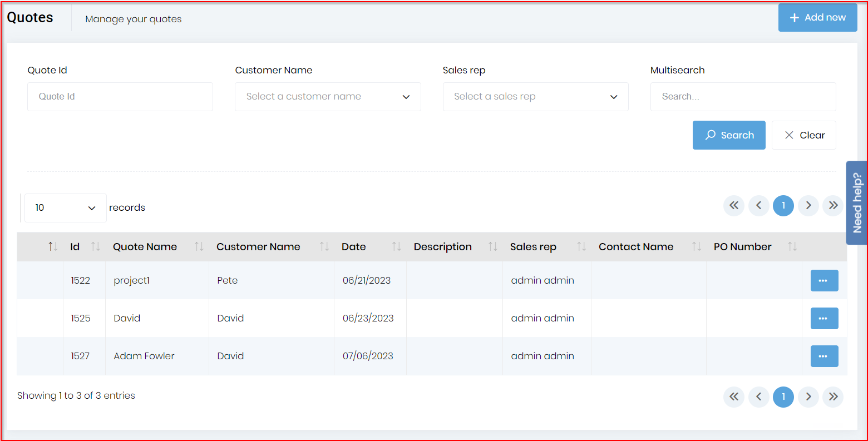Image resolution: width=868 pixels, height=441 pixels.
Task: Go to last page in bottom pagination
Action: [833, 397]
